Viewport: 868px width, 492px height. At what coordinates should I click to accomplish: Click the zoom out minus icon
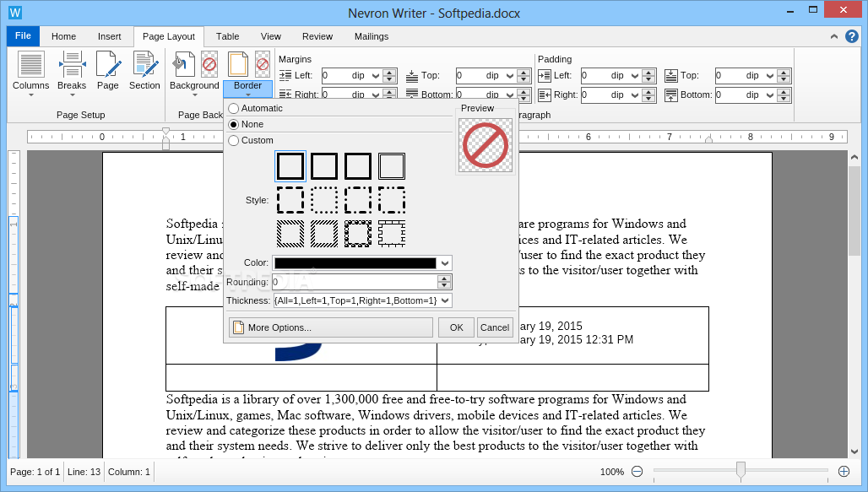click(x=637, y=472)
